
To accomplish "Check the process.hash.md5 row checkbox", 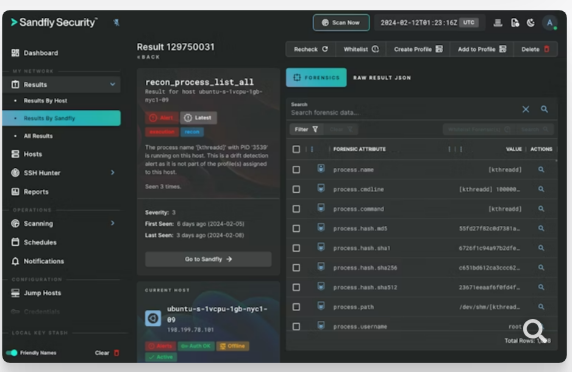I will click(296, 229).
